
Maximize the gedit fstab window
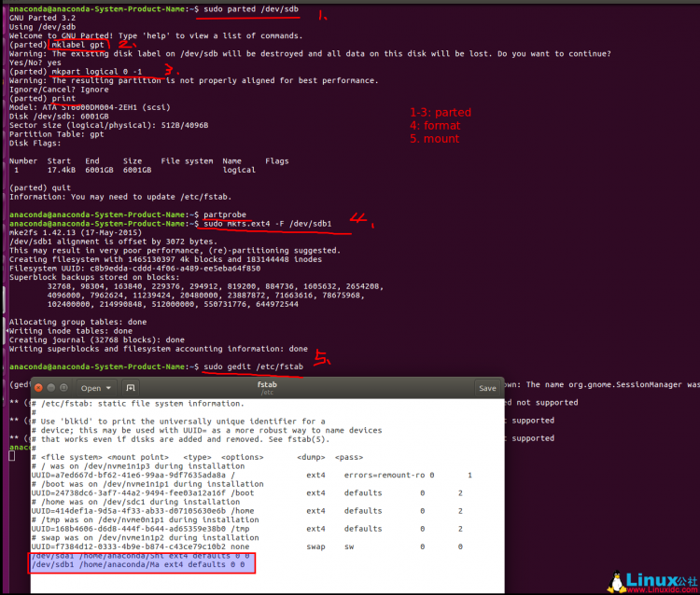tap(63, 388)
